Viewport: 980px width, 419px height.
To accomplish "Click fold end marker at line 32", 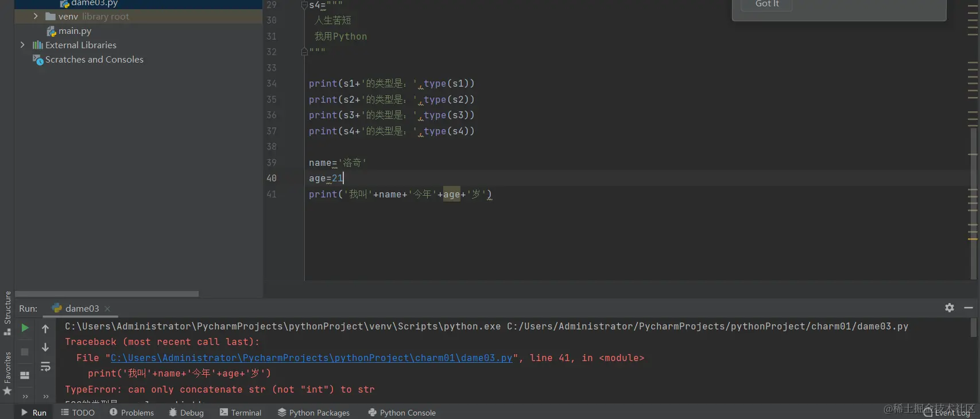I will [304, 52].
